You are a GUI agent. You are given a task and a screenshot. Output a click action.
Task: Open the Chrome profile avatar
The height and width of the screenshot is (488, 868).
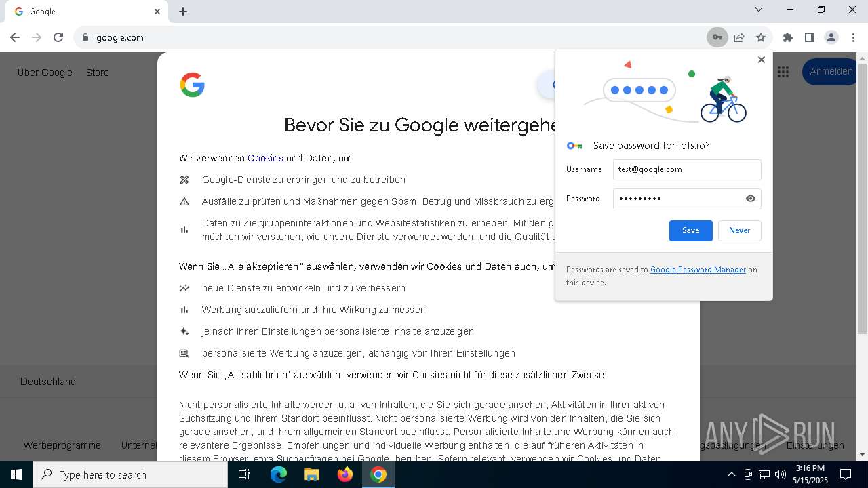[x=831, y=37]
